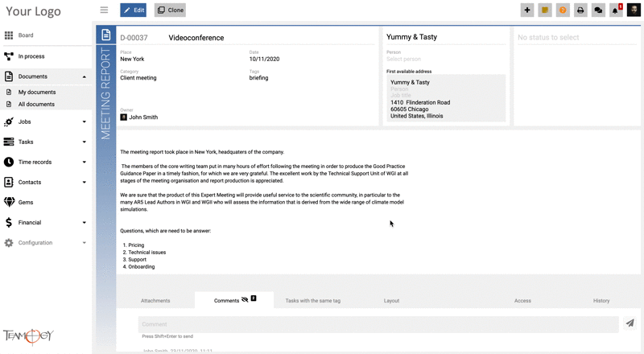The height and width of the screenshot is (354, 644).
Task: Click the Yummy & Tasty company title
Action: tap(411, 37)
